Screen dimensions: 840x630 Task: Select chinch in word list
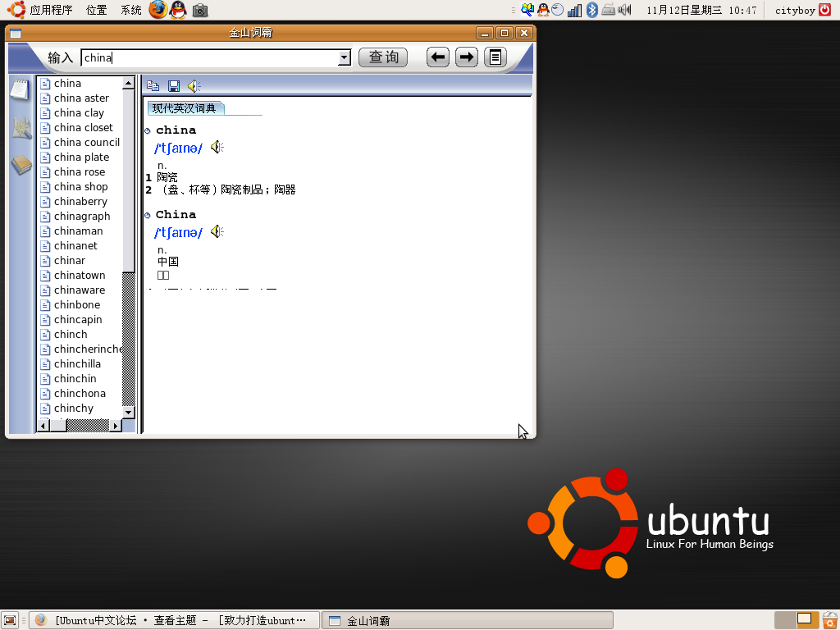[71, 335]
